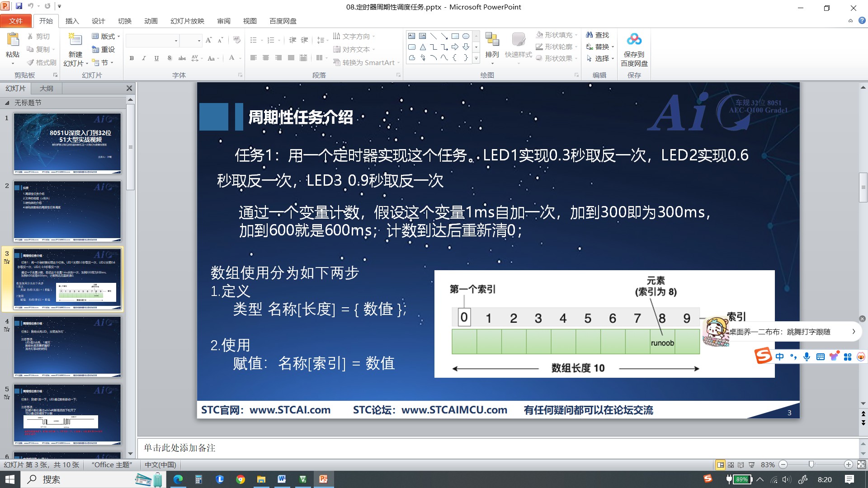This screenshot has height=488, width=868.
Task: Click the Save icon in quick access toolbar
Action: [19, 6]
